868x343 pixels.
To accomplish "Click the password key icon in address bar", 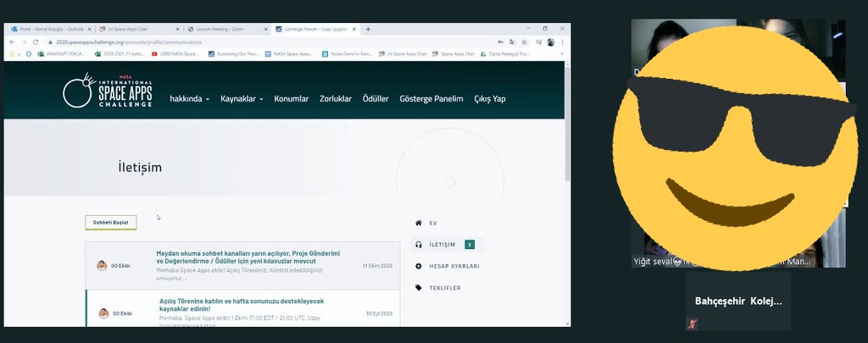I will pos(500,42).
